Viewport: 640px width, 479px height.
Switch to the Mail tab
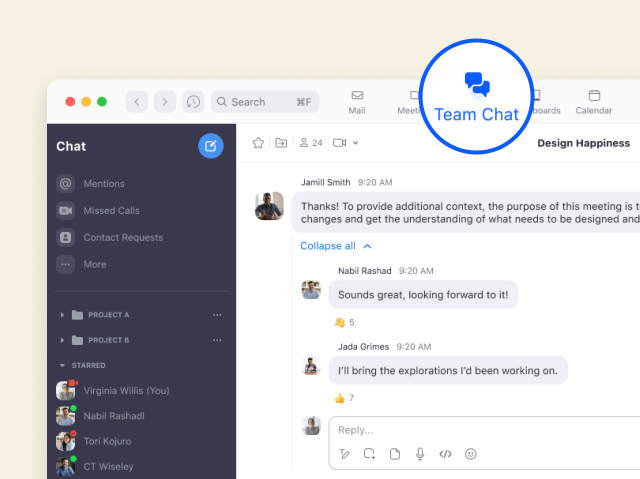(x=357, y=102)
